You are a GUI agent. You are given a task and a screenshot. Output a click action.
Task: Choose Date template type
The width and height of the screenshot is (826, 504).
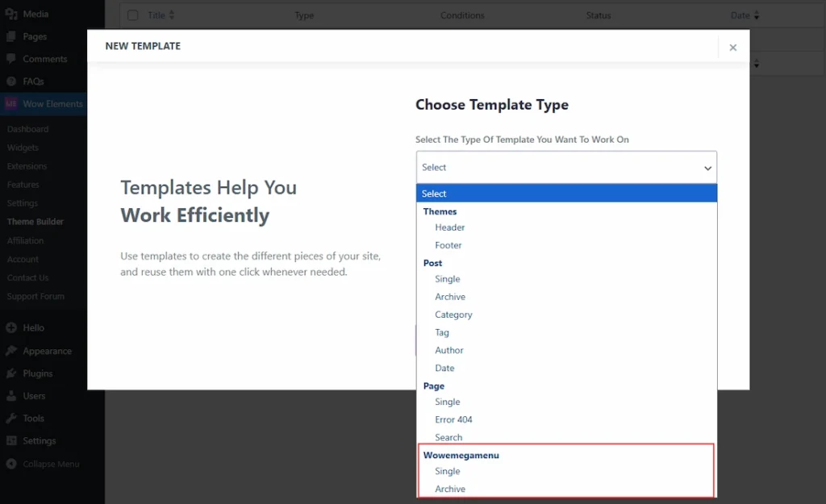tap(444, 369)
